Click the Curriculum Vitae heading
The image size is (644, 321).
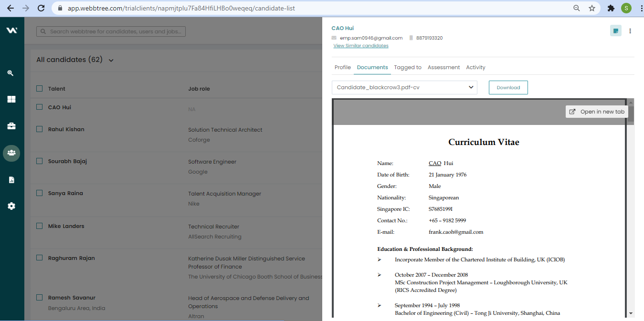point(484,142)
